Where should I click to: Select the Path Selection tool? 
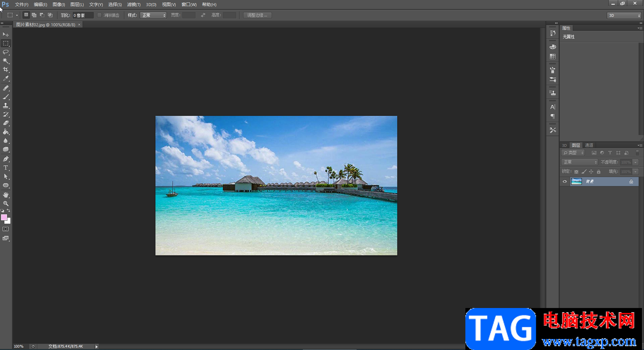point(6,176)
